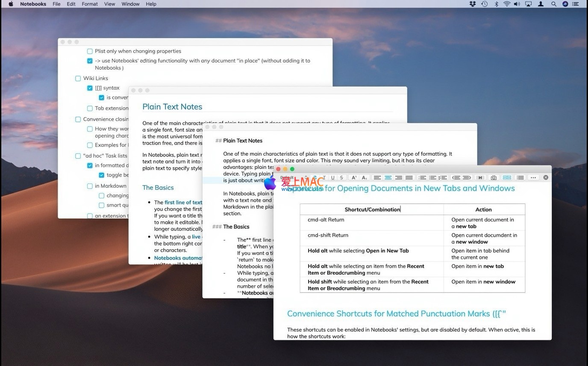Open the Format menu
Image resolution: width=588 pixels, height=366 pixels.
(90, 4)
